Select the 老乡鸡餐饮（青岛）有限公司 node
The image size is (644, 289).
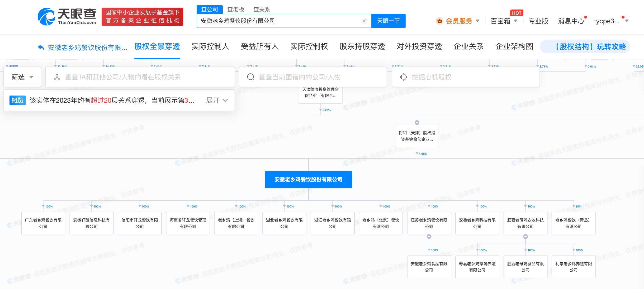pyautogui.click(x=574, y=223)
